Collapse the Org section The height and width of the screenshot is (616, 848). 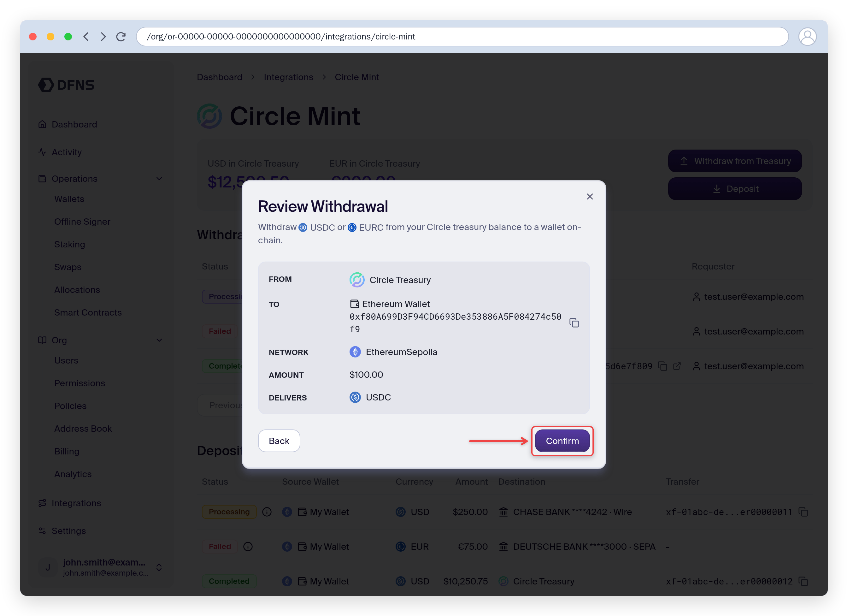(x=159, y=341)
